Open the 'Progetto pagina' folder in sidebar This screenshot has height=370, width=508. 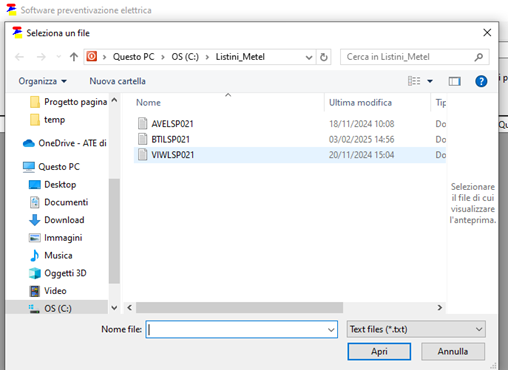tap(68, 102)
